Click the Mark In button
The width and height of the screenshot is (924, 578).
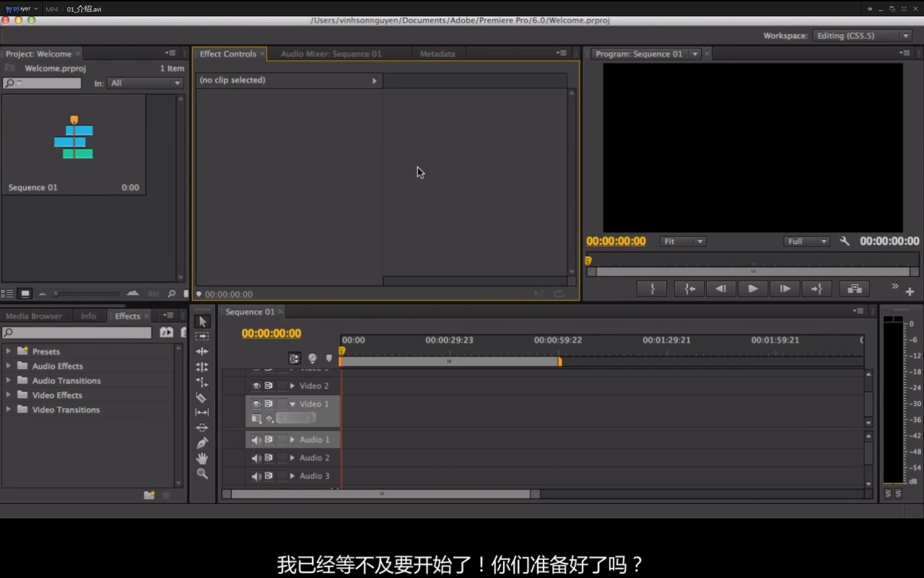[x=652, y=289]
